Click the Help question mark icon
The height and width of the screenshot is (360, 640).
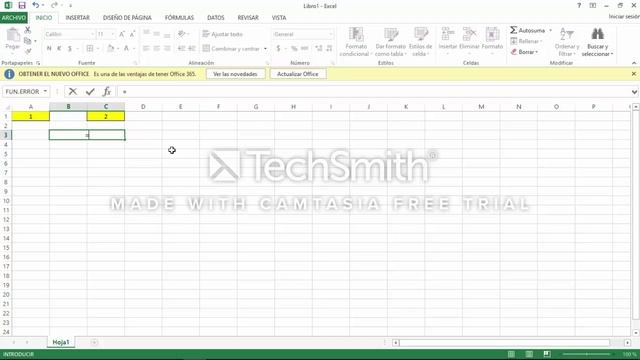point(579,6)
